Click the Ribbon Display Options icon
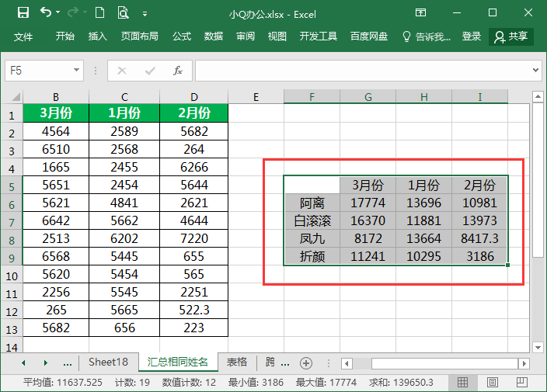The image size is (547, 392). (x=420, y=13)
